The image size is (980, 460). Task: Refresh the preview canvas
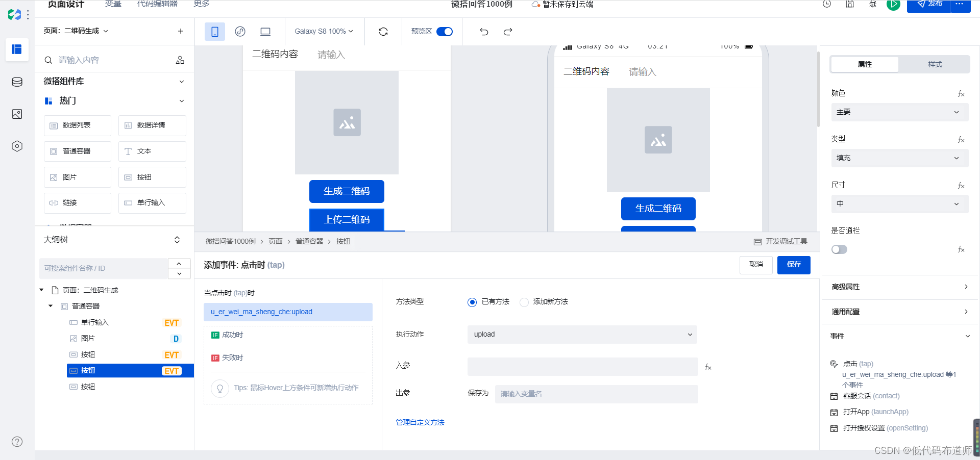coord(383,32)
